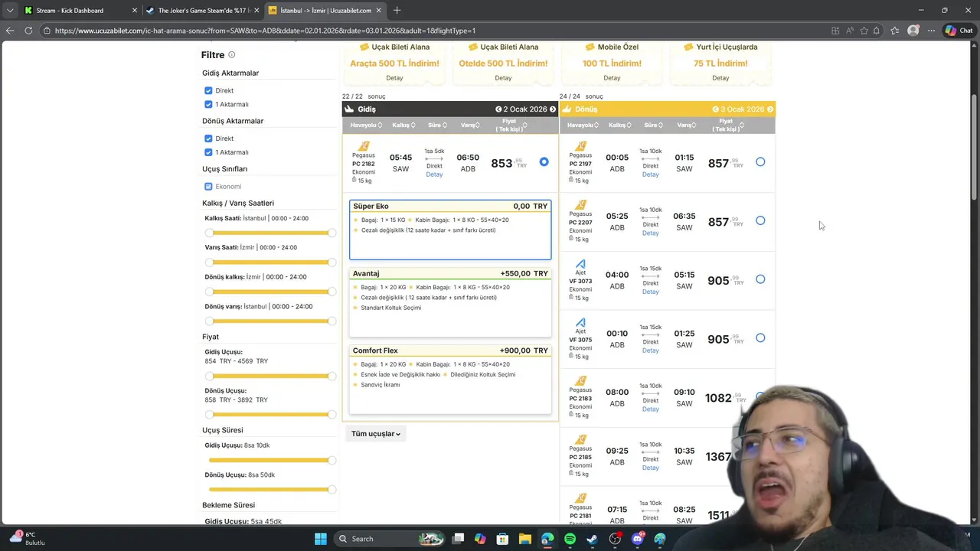
Task: Close the Kick Dashboard tab
Action: [135, 11]
